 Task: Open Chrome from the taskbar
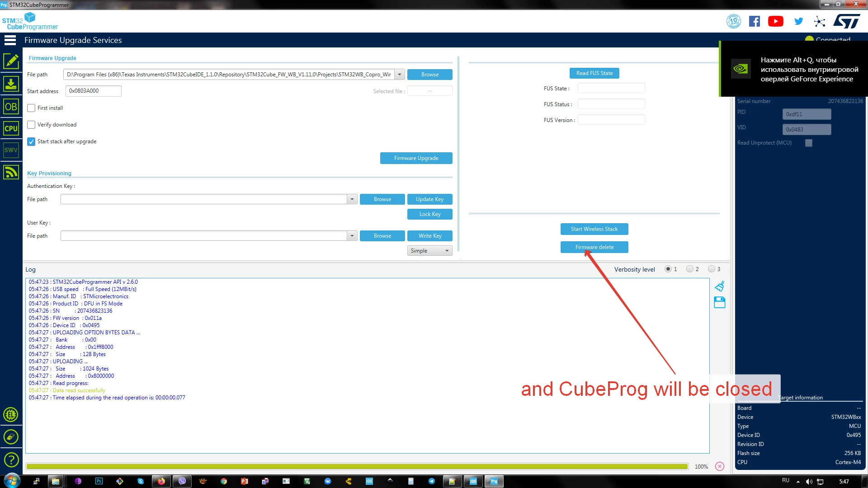pyautogui.click(x=224, y=481)
